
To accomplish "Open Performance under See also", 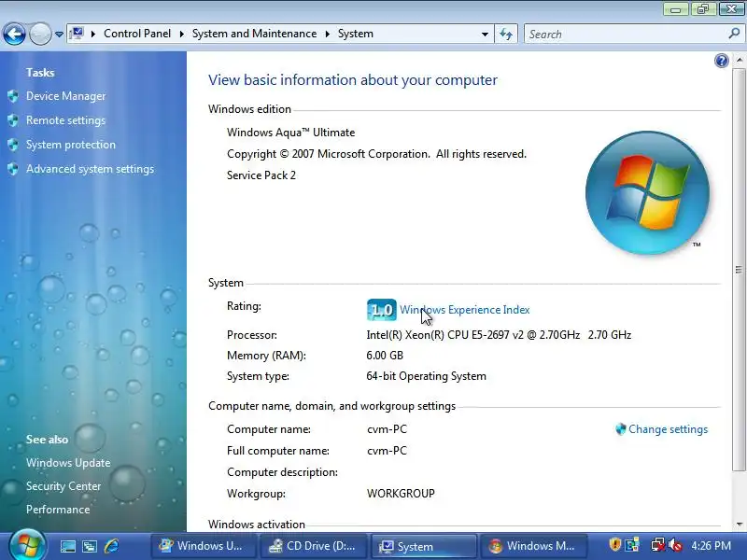I will point(58,509).
